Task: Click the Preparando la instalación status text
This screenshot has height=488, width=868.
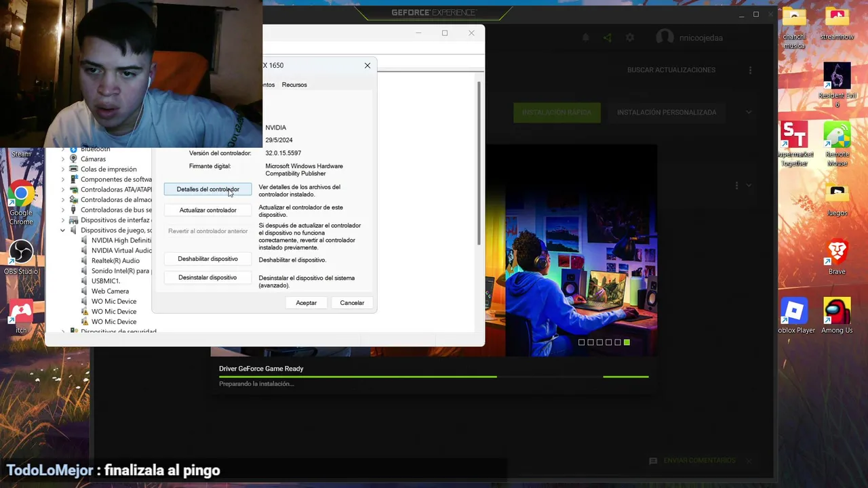Action: pos(256,384)
